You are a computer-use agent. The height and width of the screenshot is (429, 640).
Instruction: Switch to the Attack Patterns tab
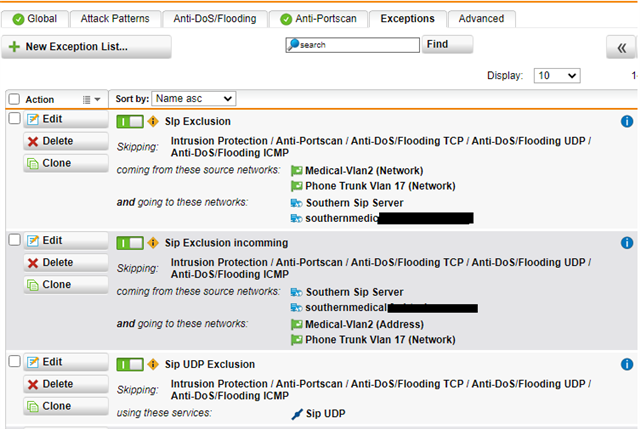(x=115, y=19)
